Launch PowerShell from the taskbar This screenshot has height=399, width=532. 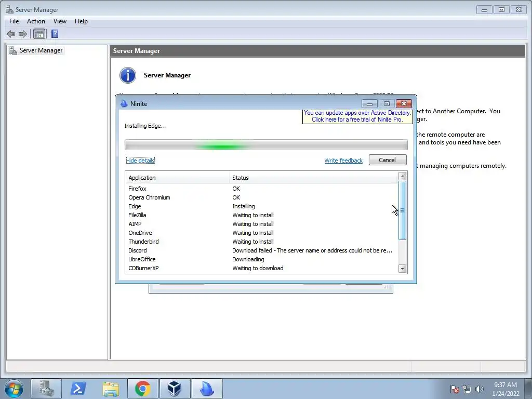[x=78, y=389]
